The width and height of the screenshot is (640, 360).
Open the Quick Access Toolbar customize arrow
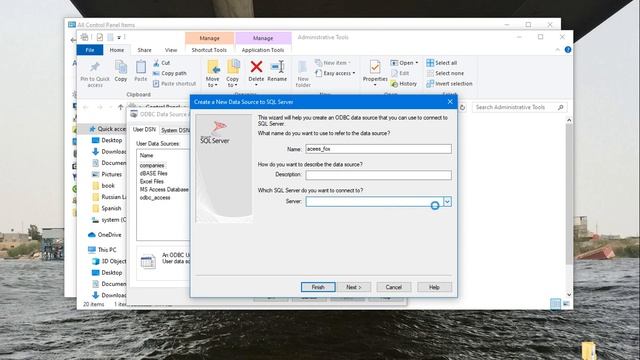[119, 38]
